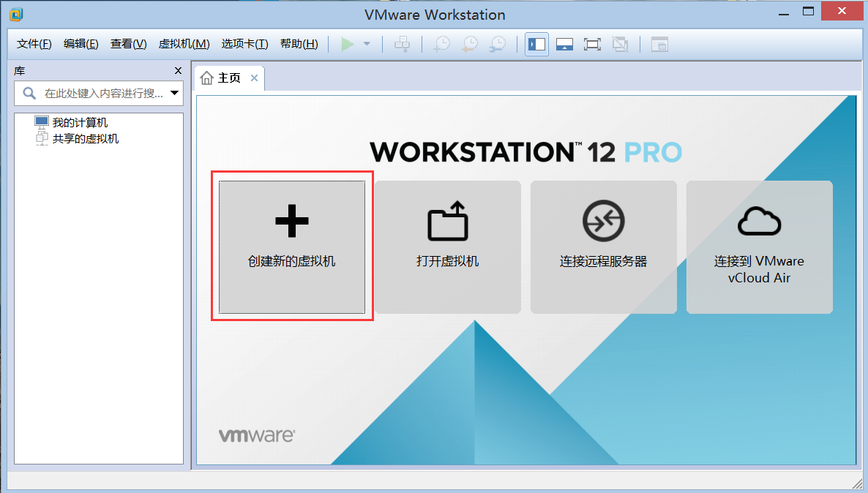Expand the library search filter dropdown
Image resolution: width=868 pixels, height=493 pixels.
coord(174,93)
